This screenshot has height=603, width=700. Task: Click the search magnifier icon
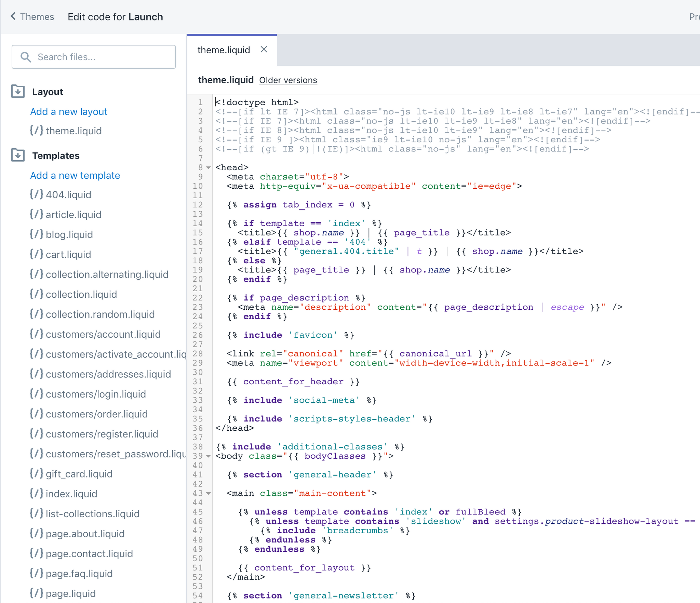(26, 57)
